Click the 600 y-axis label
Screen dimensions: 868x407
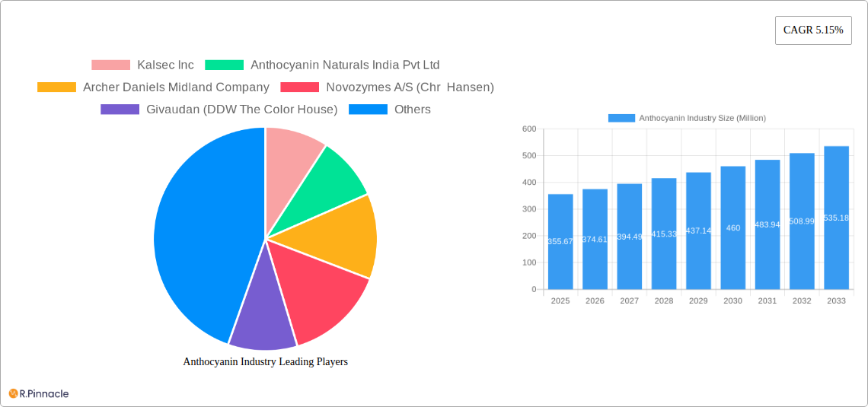tap(529, 129)
